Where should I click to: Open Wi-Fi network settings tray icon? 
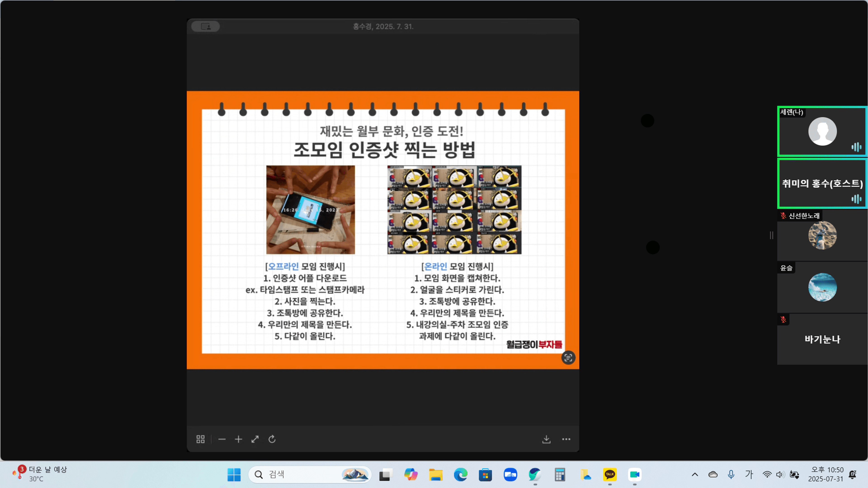[x=767, y=474]
